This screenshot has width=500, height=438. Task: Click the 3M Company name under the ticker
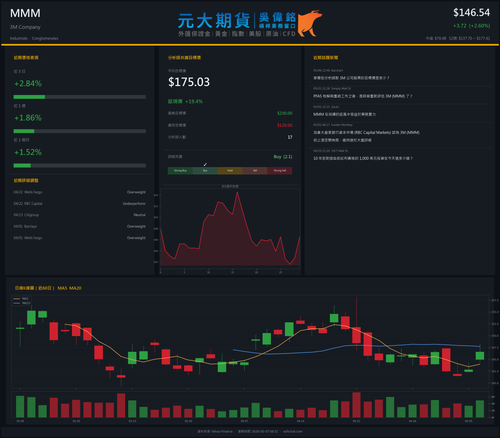point(25,27)
